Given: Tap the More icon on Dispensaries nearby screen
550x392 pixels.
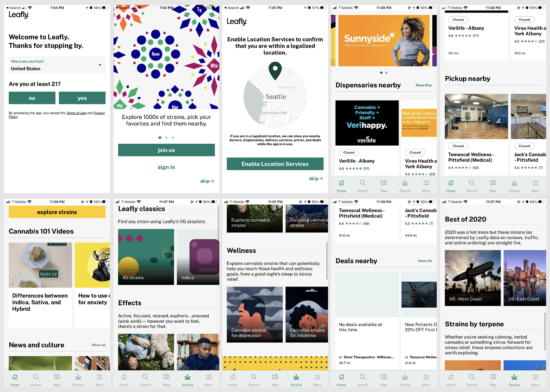Looking at the screenshot, I should pos(426,186).
